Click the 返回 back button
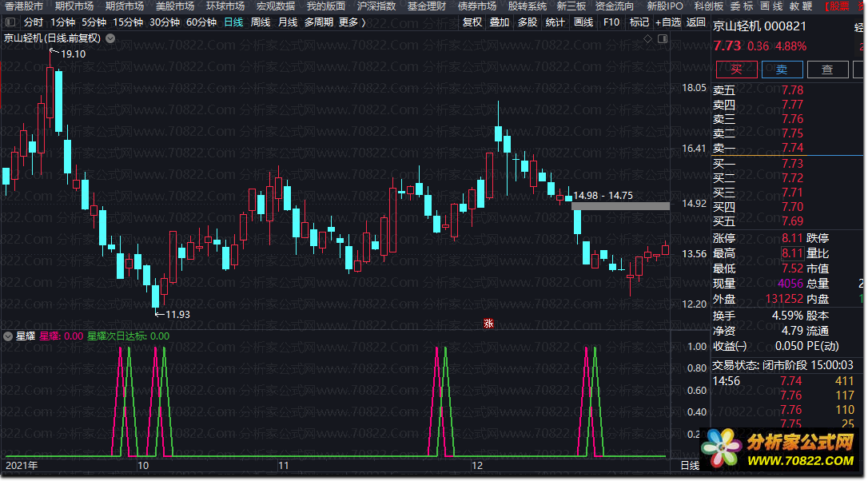 (x=696, y=22)
